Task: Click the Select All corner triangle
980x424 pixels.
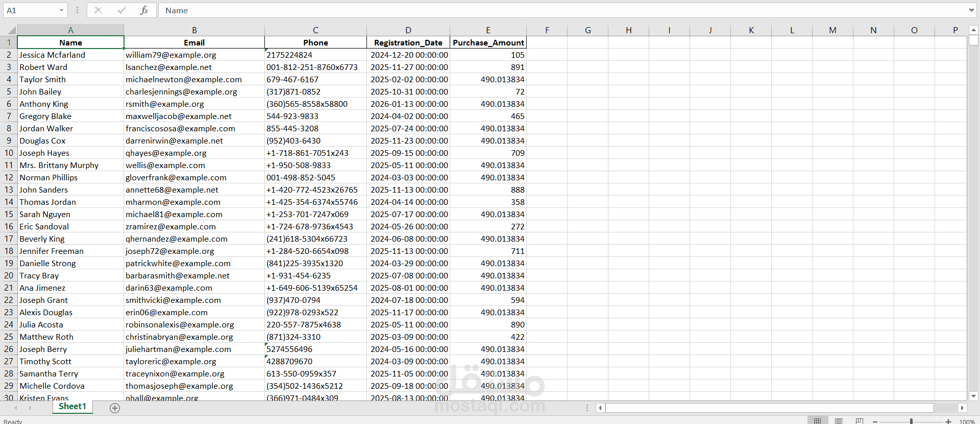Action: [x=12, y=30]
